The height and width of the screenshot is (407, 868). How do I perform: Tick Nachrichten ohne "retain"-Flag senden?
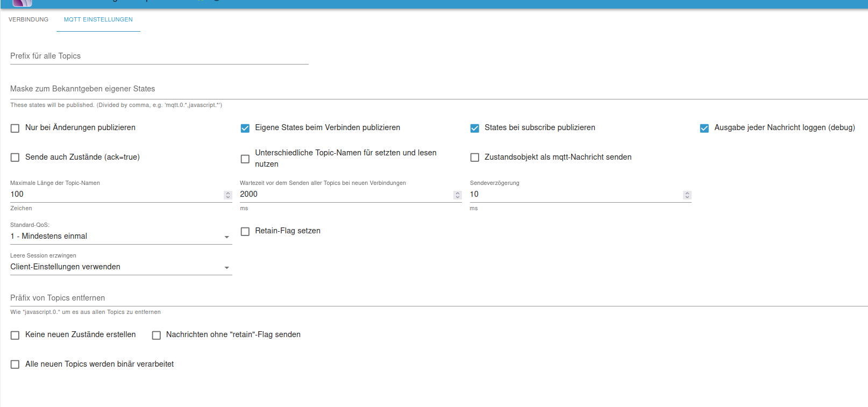tap(156, 335)
